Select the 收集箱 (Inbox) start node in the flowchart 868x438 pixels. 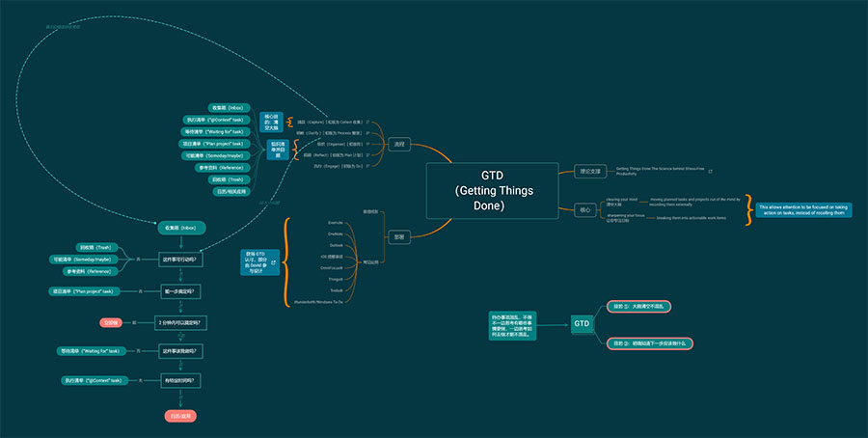coord(181,228)
